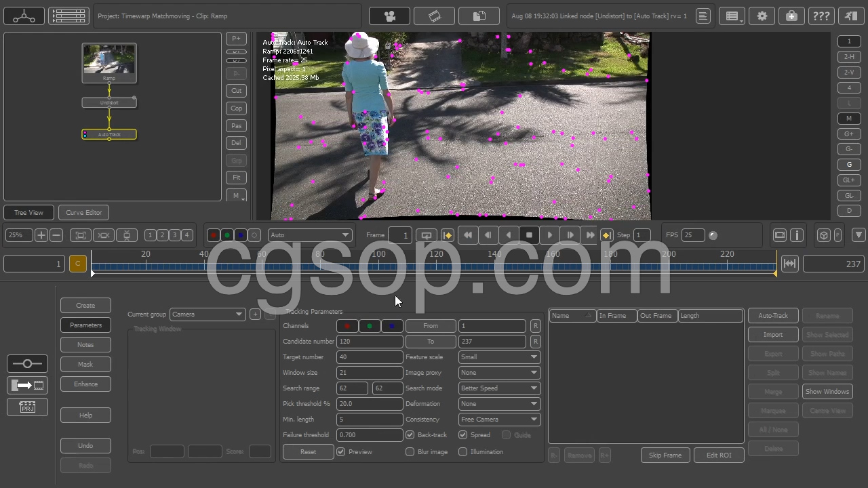Viewport: 868px width, 488px height.
Task: Select the camera clips icon button
Action: 389,16
